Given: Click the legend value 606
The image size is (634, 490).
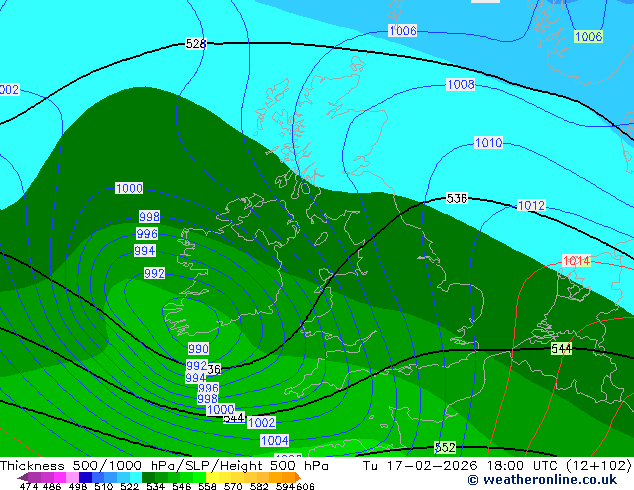Looking at the screenshot, I should coord(305,486).
